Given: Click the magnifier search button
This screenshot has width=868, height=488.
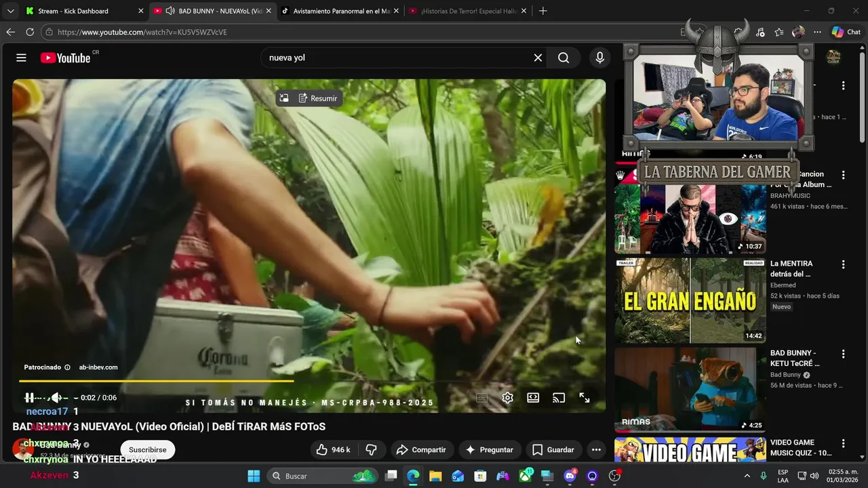Looking at the screenshot, I should coord(564,58).
